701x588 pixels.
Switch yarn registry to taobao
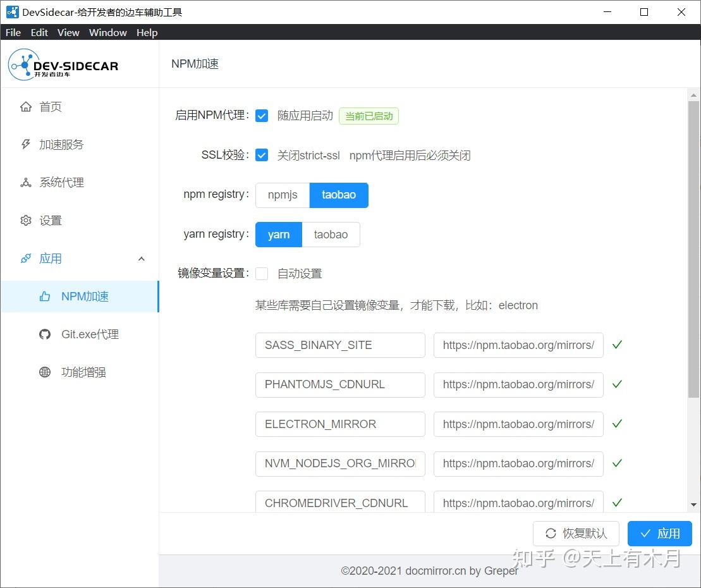331,234
